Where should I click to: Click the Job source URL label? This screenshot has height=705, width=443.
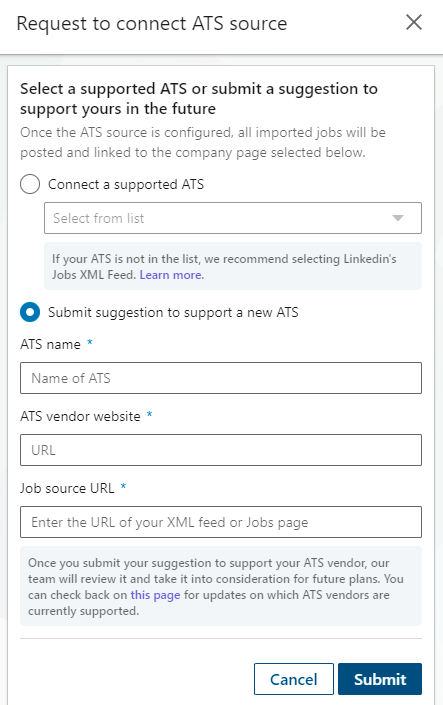click(x=67, y=488)
